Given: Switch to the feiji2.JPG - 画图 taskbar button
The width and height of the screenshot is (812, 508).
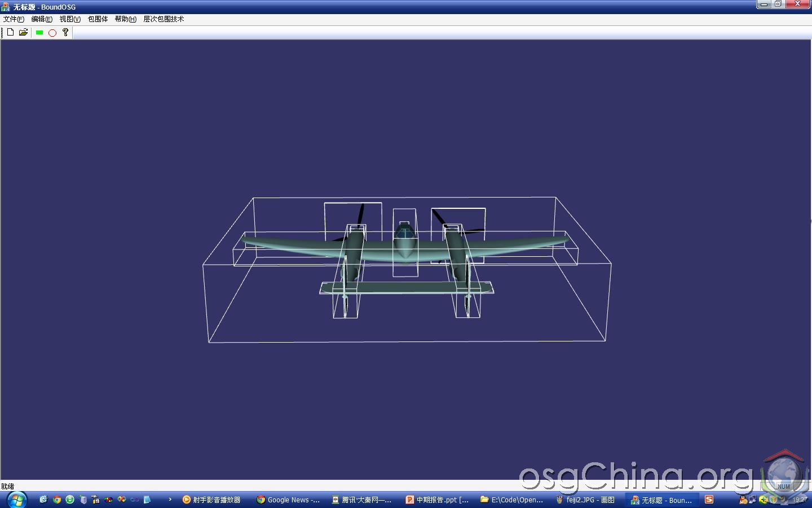Looking at the screenshot, I should (585, 500).
